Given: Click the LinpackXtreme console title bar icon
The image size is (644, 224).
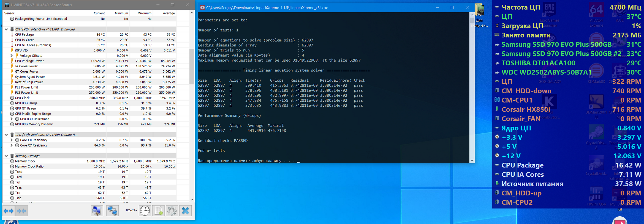Looking at the screenshot, I should (x=202, y=8).
